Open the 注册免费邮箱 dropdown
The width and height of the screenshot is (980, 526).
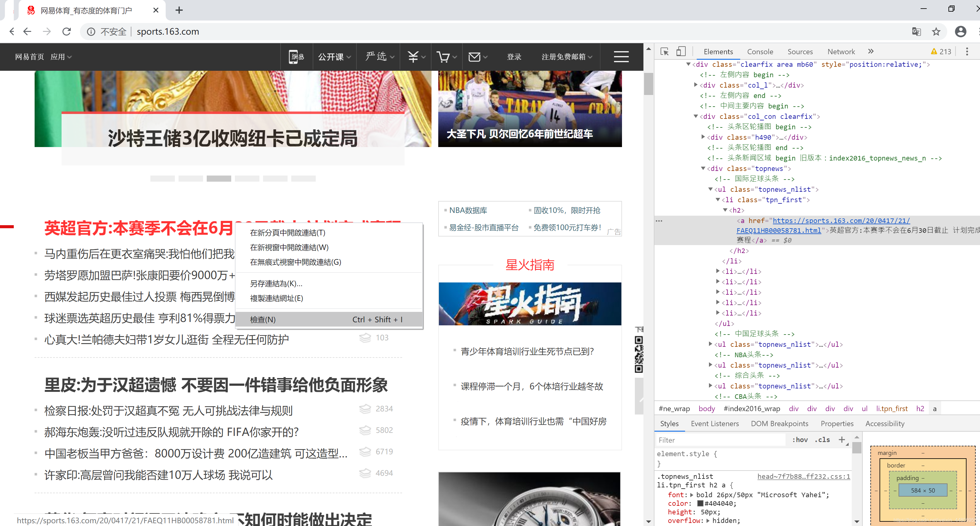(x=567, y=57)
